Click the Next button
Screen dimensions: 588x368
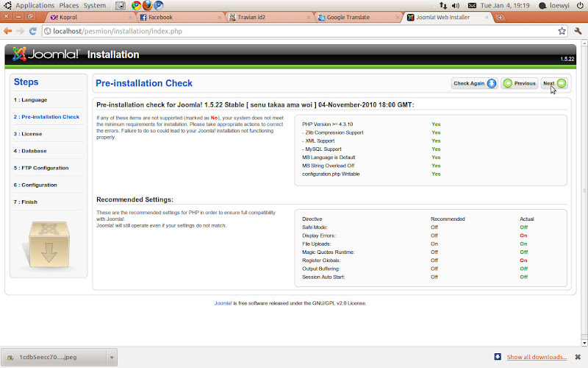click(554, 83)
